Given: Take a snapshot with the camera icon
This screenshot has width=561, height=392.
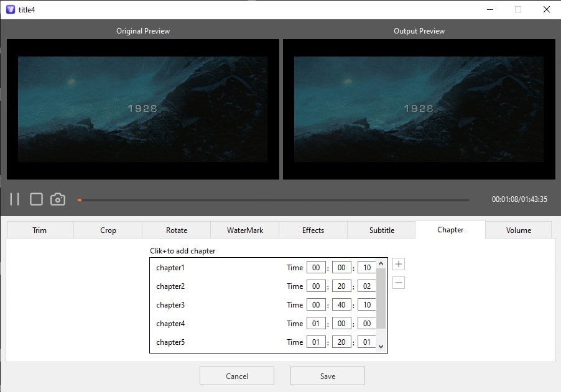Looking at the screenshot, I should point(57,199).
